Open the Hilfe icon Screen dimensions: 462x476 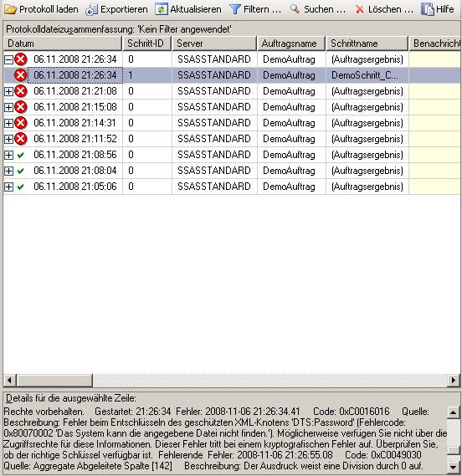tap(428, 9)
